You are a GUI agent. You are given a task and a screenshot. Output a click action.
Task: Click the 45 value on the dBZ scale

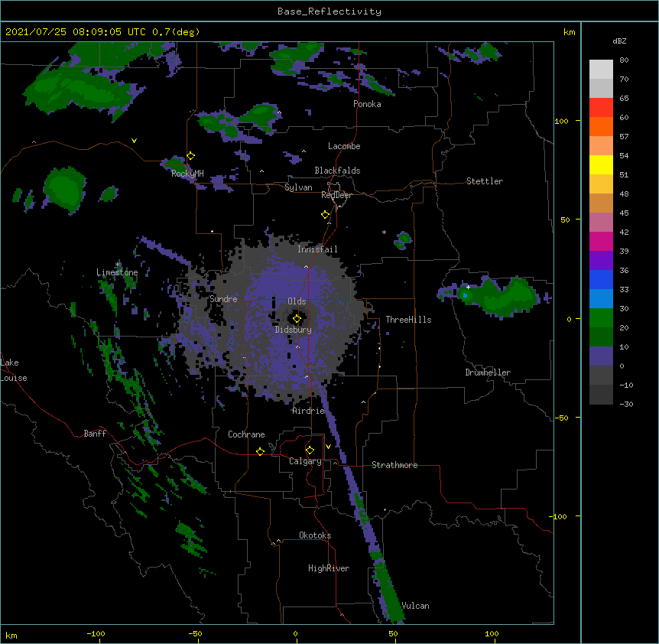tap(624, 213)
